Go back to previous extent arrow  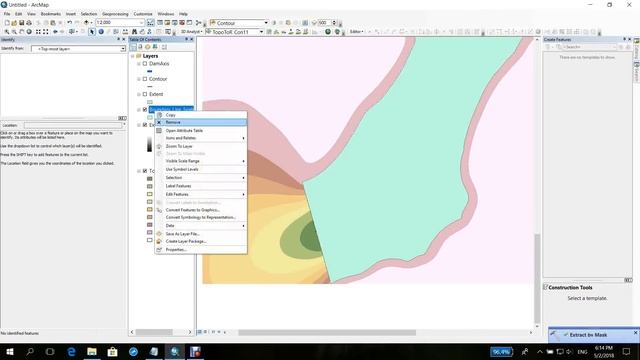pos(55,32)
